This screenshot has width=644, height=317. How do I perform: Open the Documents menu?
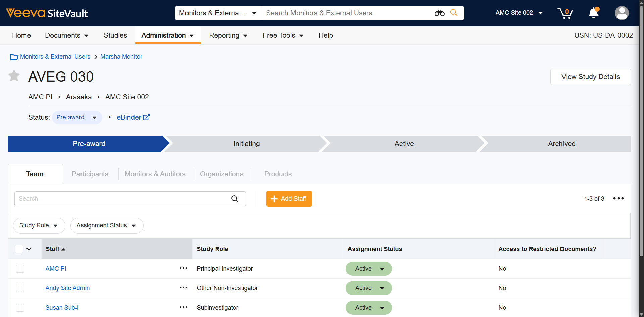[x=67, y=35]
